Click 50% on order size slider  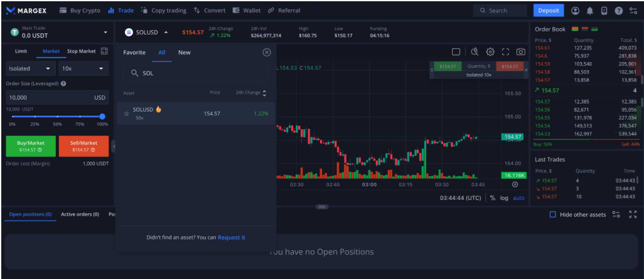(57, 117)
